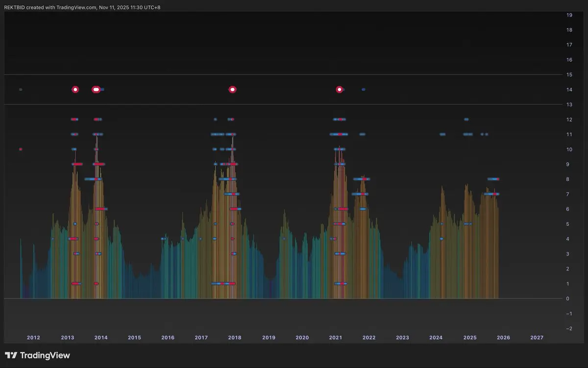588x368 pixels.
Task: Open the TradingView wordmark link
Action: point(45,355)
